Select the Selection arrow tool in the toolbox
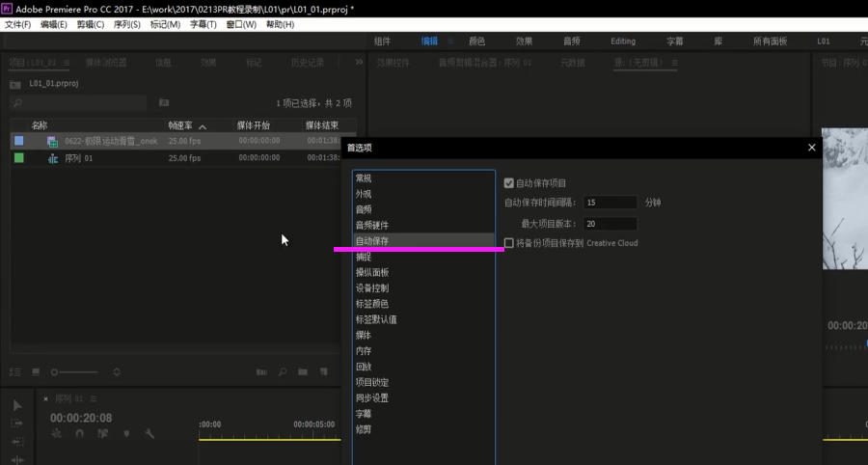This screenshot has height=465, width=868. (17, 405)
